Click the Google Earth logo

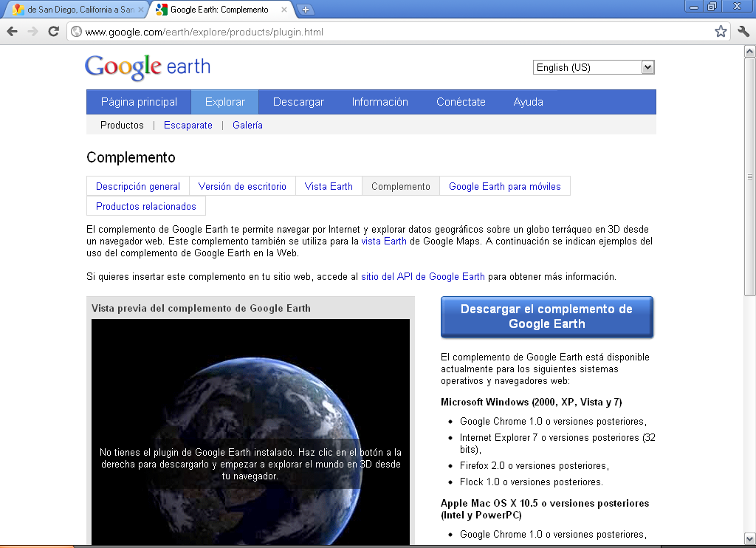coord(146,66)
